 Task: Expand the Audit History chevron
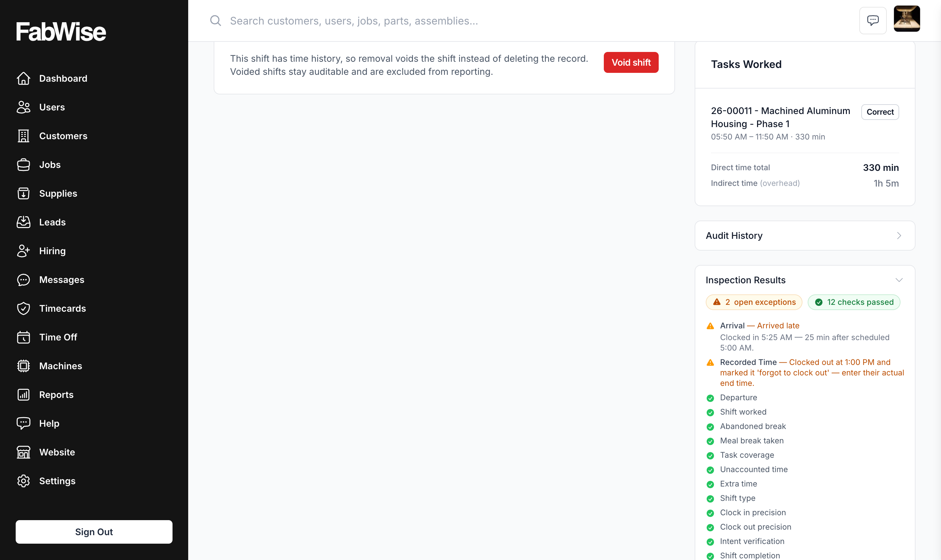tap(899, 236)
